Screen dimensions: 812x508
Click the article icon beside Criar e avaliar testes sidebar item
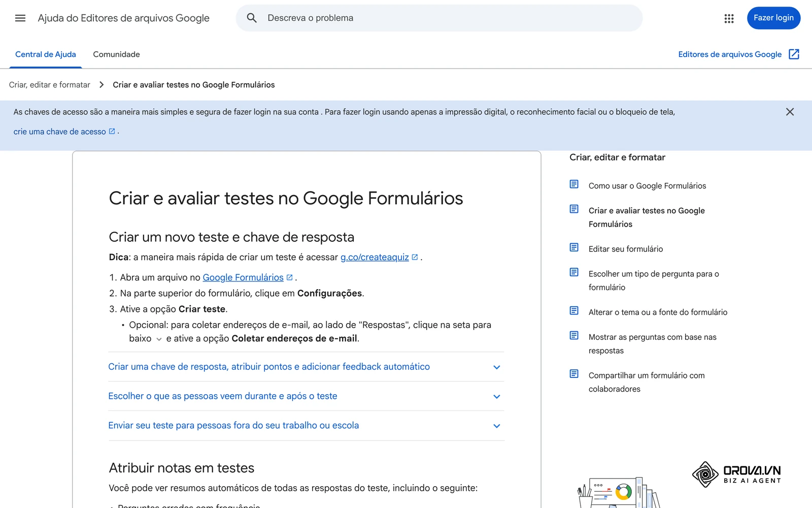[574, 209]
